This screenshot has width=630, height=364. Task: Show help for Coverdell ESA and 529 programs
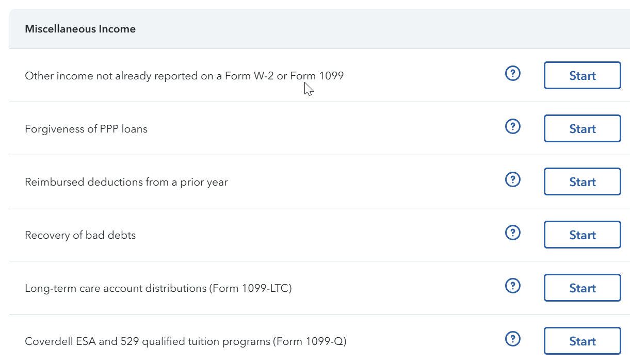pos(512,339)
